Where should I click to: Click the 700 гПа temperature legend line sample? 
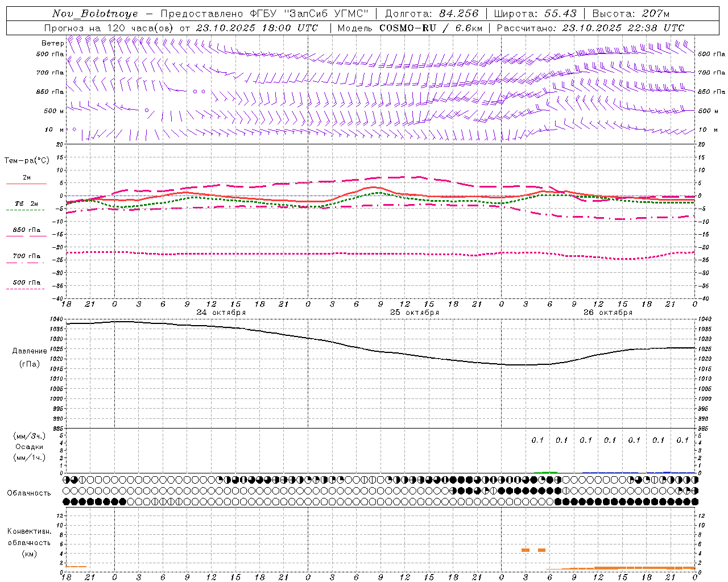click(25, 263)
